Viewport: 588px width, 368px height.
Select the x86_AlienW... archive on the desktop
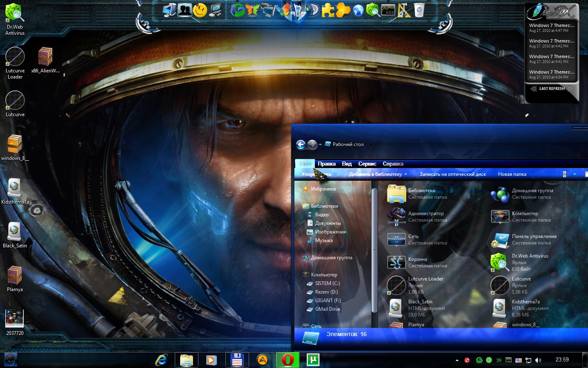[45, 60]
